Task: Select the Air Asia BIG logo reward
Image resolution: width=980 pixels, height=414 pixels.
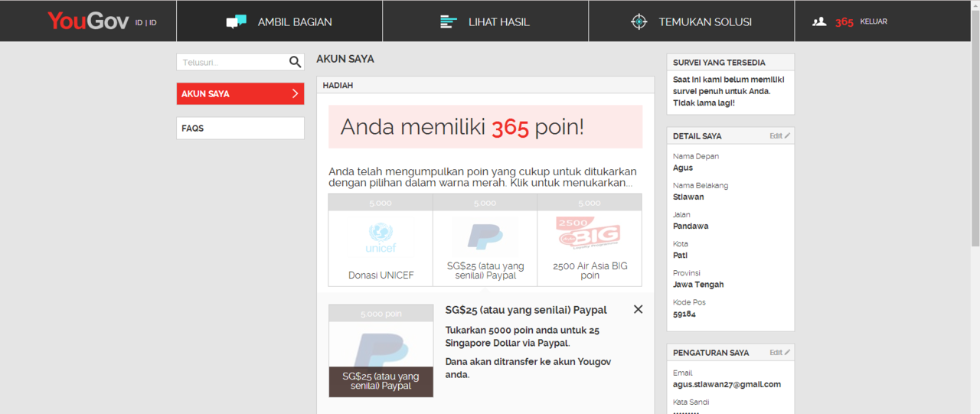Action: tap(589, 233)
